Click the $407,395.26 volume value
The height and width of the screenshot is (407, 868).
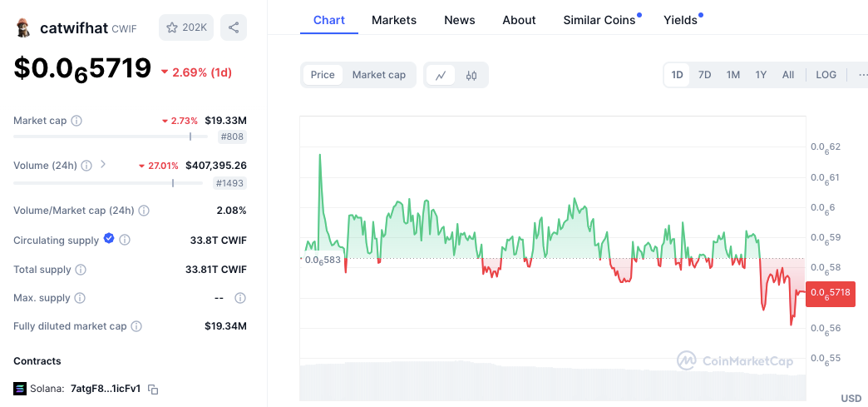coord(216,166)
